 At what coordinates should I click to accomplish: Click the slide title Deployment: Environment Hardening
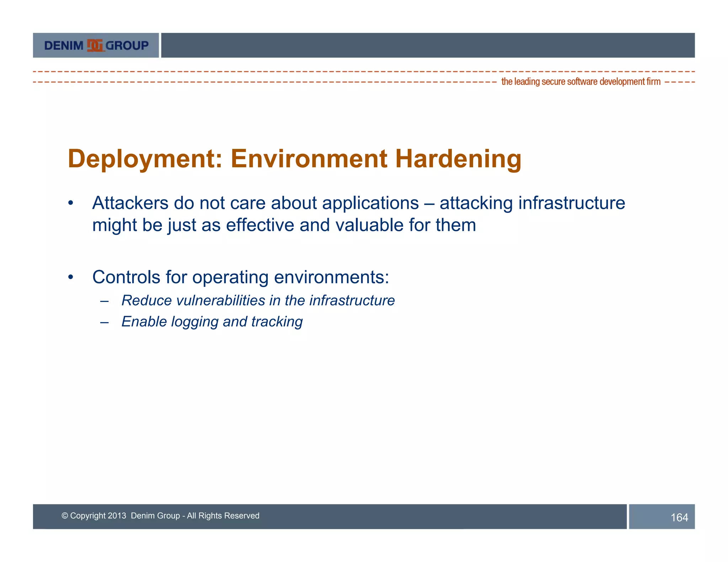(294, 158)
